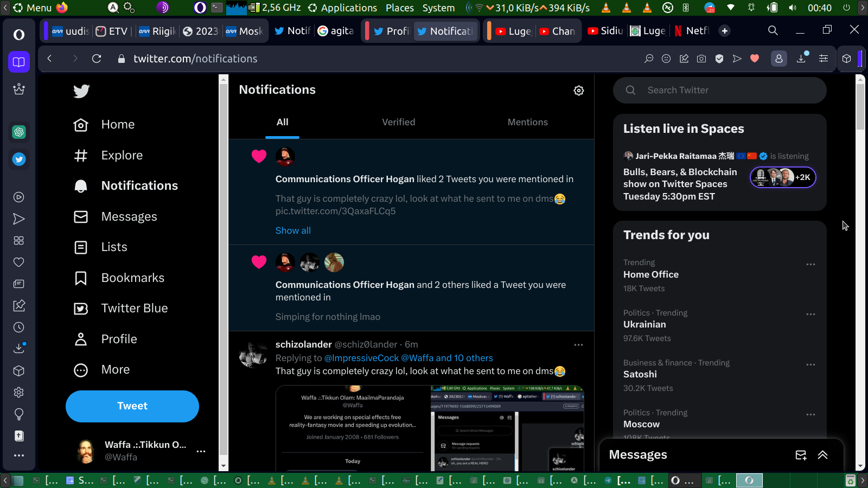Open Speed Dial from Opera sidebar
The image size is (868, 488).
click(x=19, y=241)
